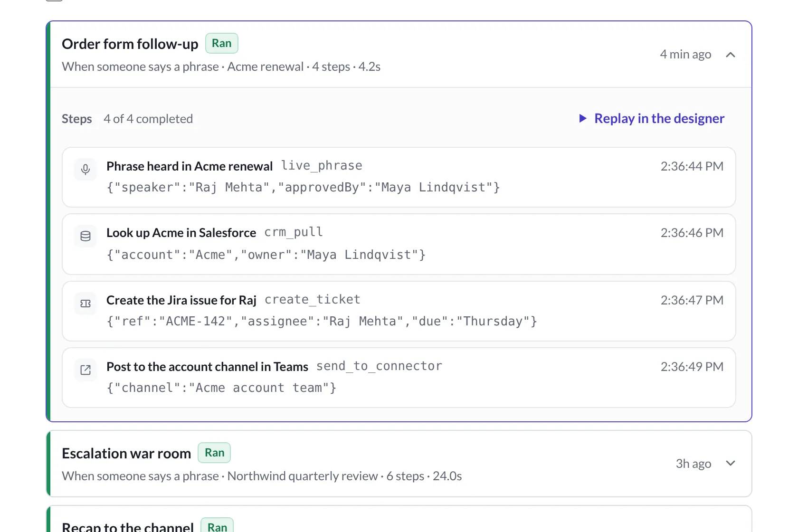
Task: Select Post to the account channel in Teams step
Action: (x=399, y=378)
